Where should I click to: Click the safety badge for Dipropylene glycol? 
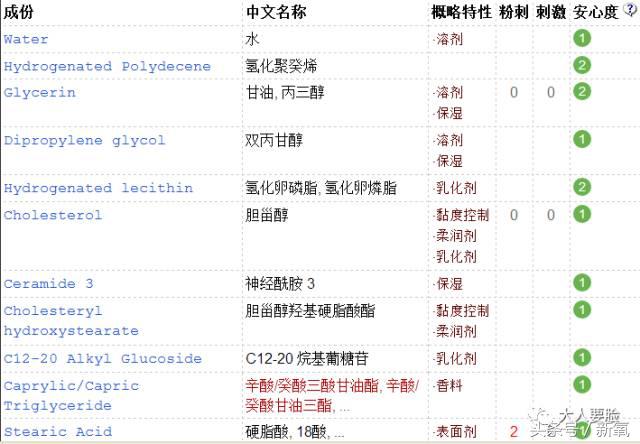(582, 139)
